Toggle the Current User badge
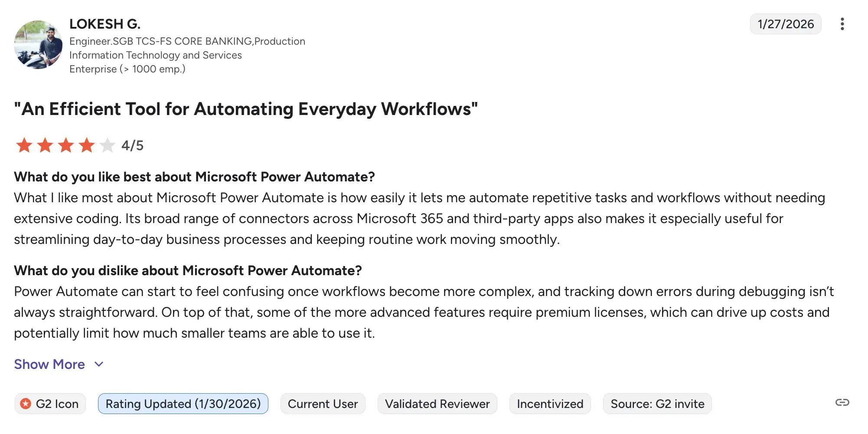The image size is (868, 434). (323, 404)
